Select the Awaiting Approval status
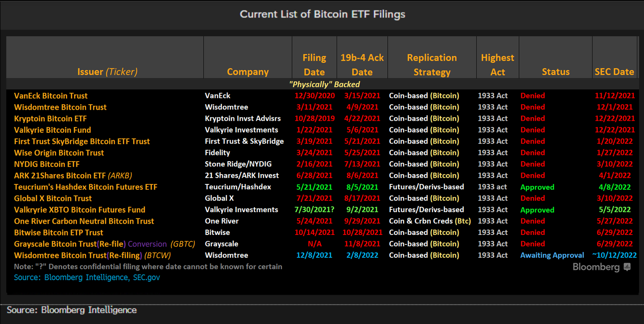The height and width of the screenshot is (324, 644). [552, 256]
